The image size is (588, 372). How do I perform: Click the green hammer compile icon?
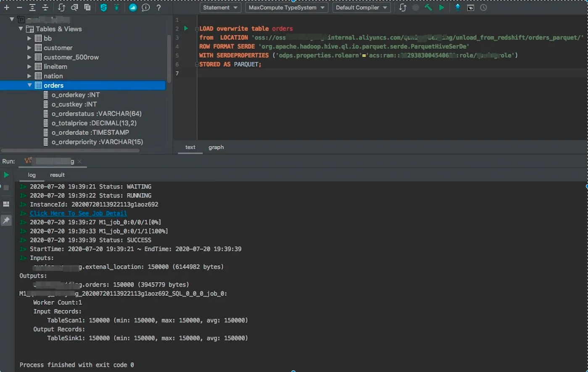click(x=428, y=8)
